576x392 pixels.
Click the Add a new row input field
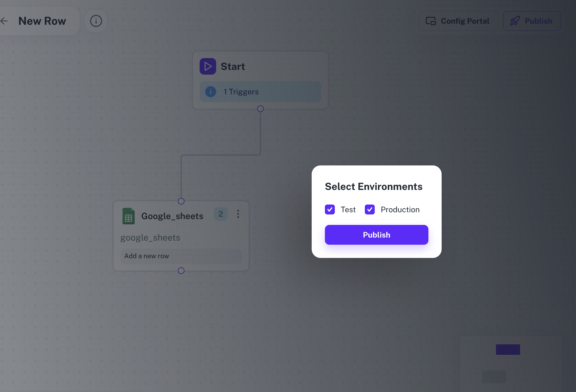click(x=181, y=256)
